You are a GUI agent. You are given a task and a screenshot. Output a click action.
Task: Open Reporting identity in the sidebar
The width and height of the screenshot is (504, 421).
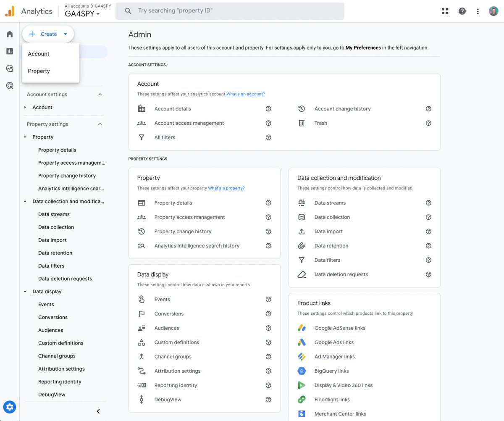coord(60,382)
